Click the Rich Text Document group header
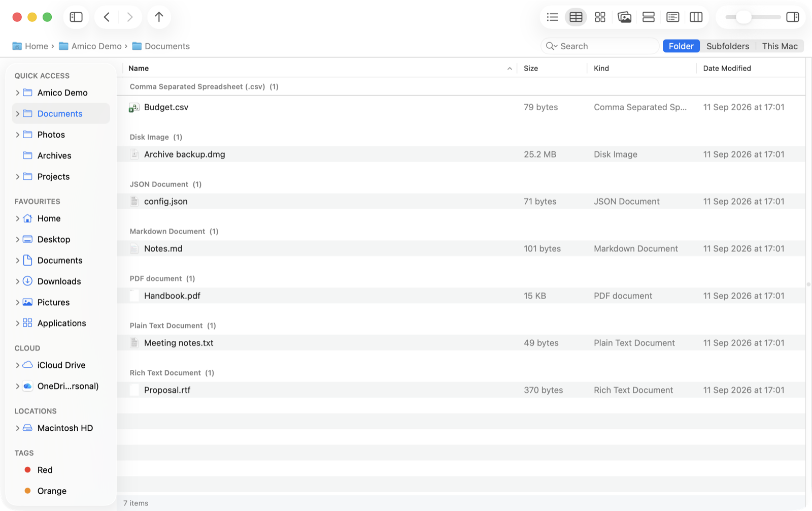The height and width of the screenshot is (511, 812). coord(172,373)
